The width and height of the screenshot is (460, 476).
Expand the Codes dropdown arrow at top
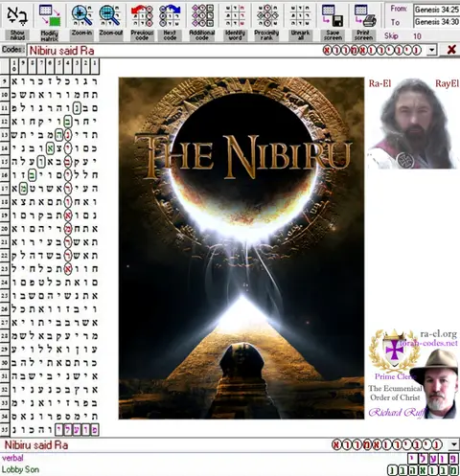[x=432, y=50]
